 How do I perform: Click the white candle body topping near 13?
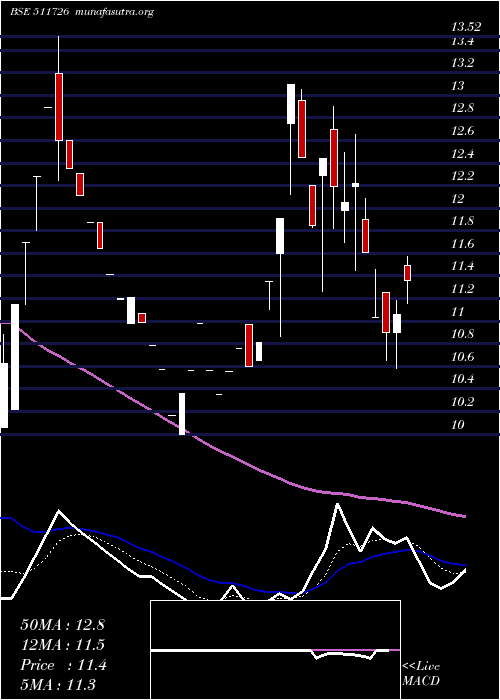(x=291, y=104)
